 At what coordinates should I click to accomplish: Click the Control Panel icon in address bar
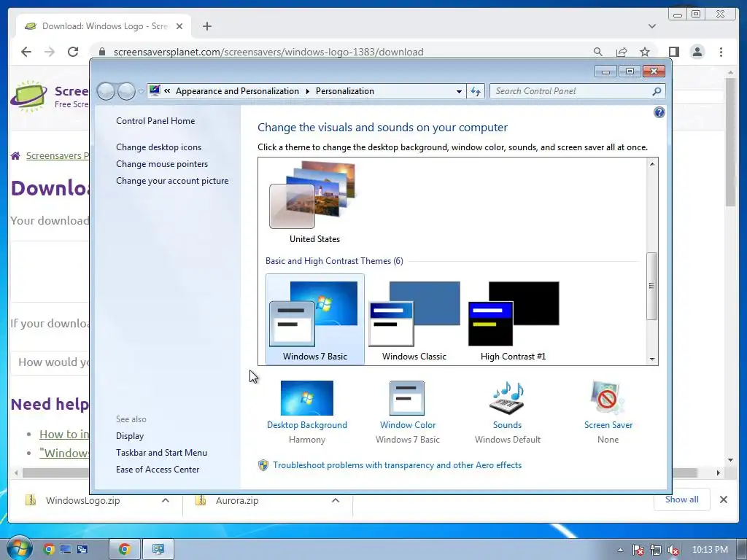coord(155,90)
